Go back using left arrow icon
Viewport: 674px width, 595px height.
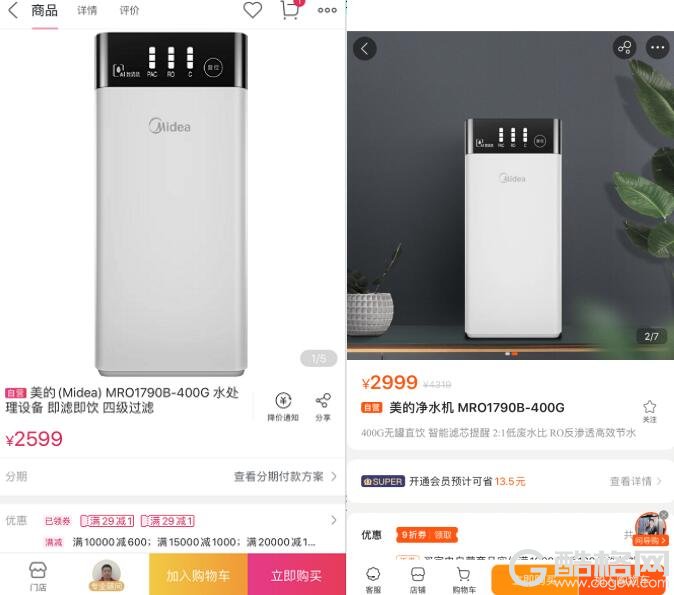[x=13, y=10]
